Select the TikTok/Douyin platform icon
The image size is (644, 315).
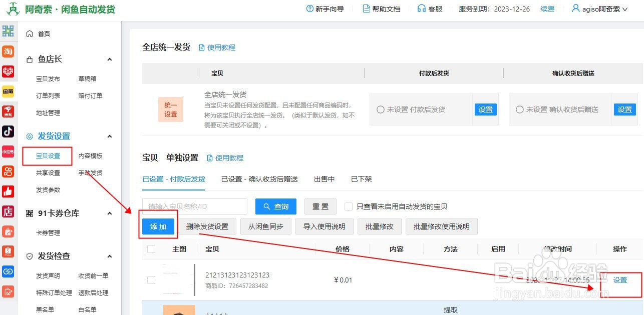click(8, 131)
